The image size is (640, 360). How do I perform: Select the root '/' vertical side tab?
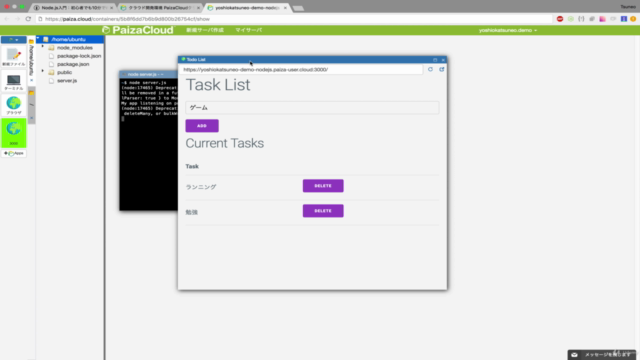coord(31,105)
